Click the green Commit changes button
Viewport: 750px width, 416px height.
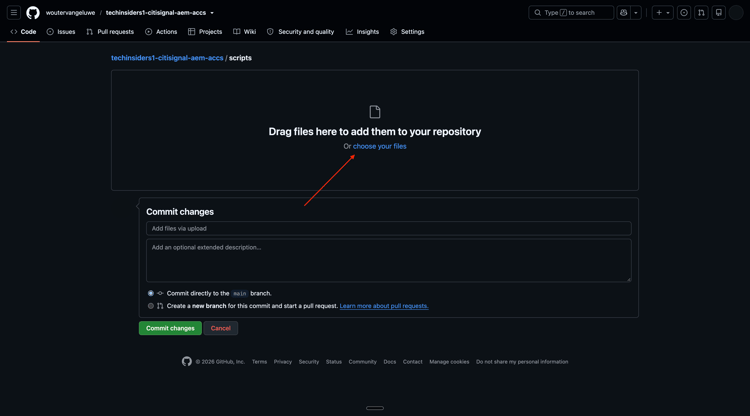click(x=170, y=328)
